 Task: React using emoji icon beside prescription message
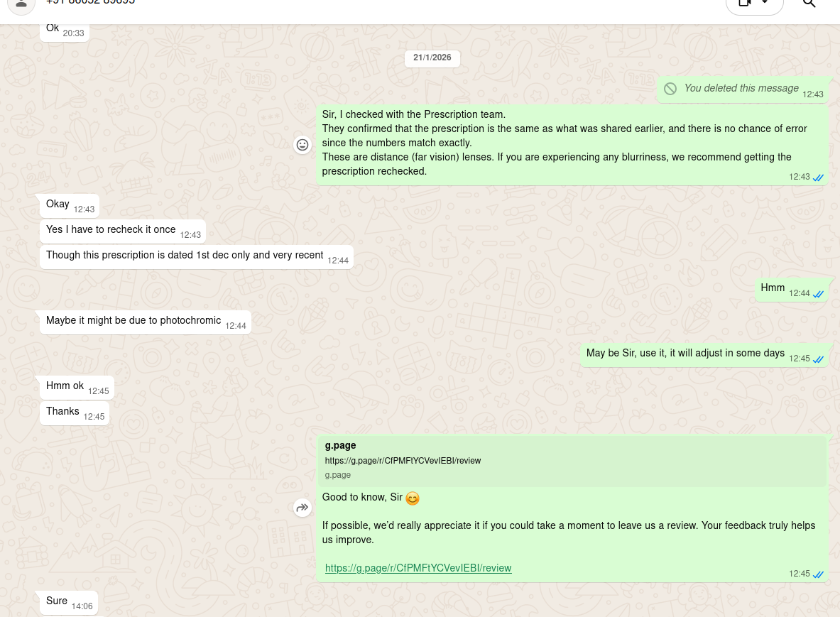click(302, 145)
